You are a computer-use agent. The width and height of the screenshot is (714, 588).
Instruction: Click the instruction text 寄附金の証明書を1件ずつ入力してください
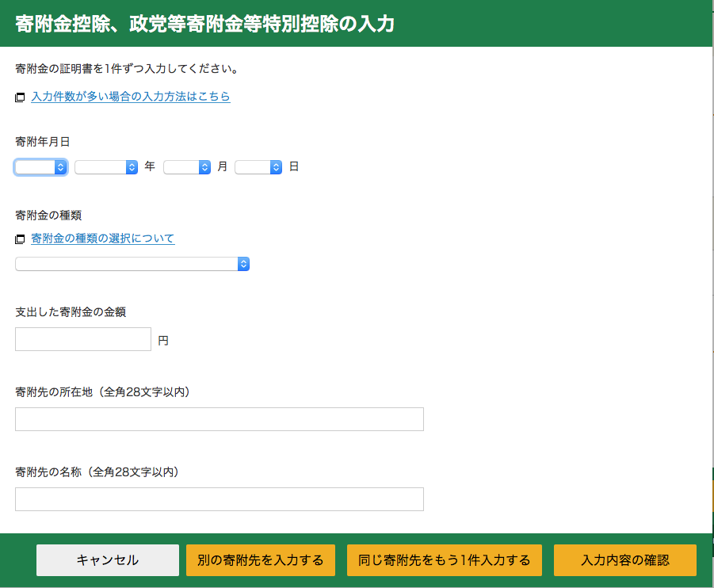(128, 69)
